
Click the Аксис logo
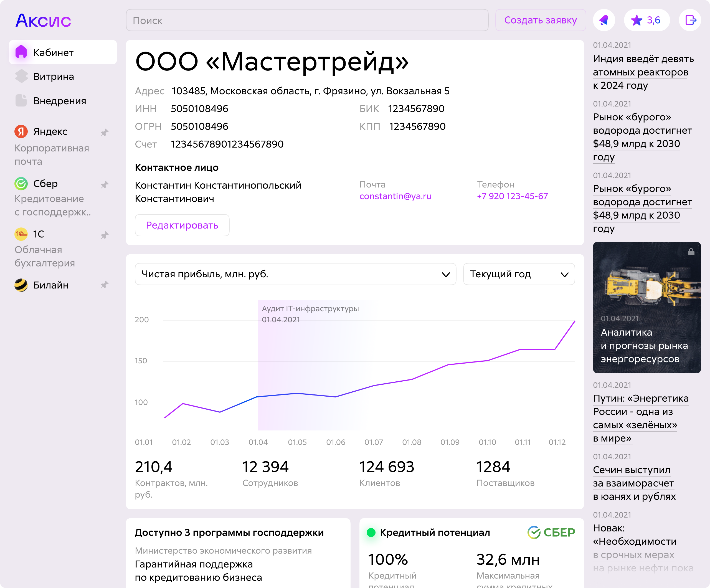tap(43, 20)
